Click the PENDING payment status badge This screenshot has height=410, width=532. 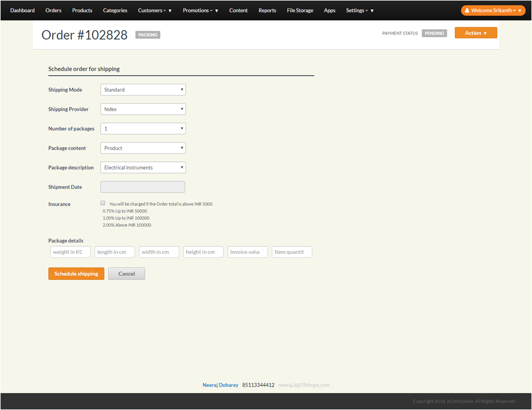click(434, 33)
